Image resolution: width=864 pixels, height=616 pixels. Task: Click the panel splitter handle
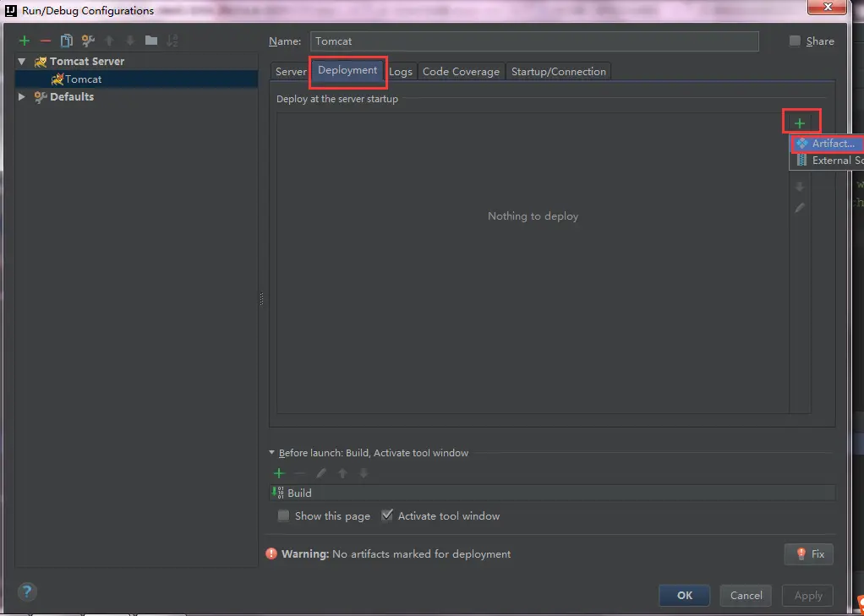tap(261, 299)
